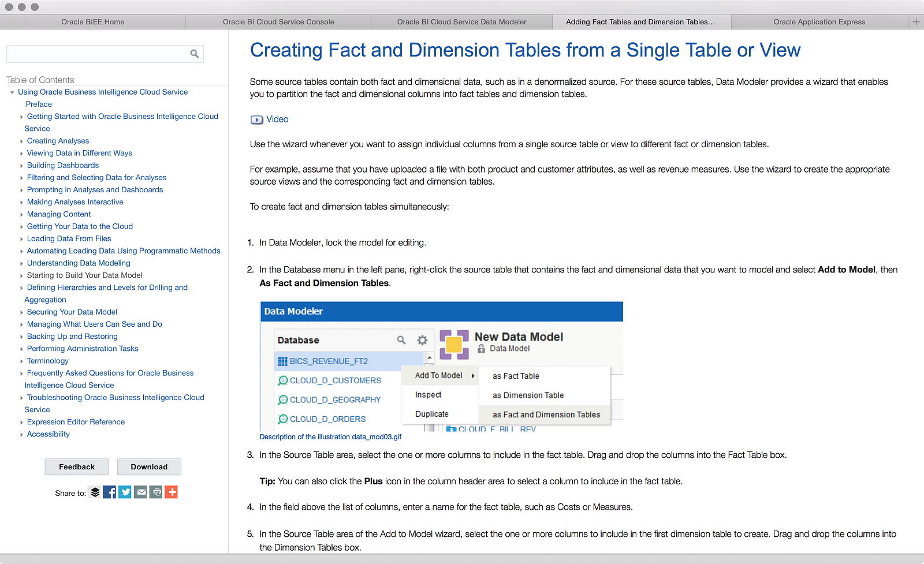Open the illustration data_mod03.gif description link
The height and width of the screenshot is (564, 924).
330,437
